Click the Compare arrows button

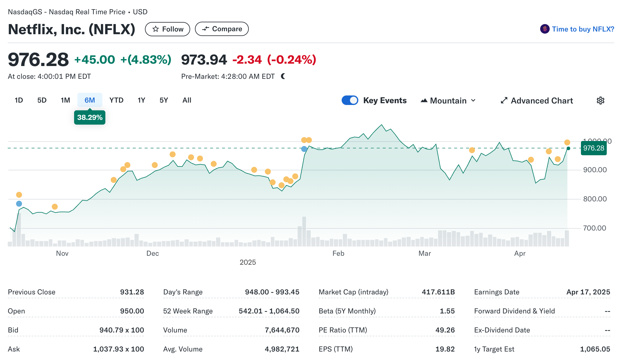(x=222, y=29)
